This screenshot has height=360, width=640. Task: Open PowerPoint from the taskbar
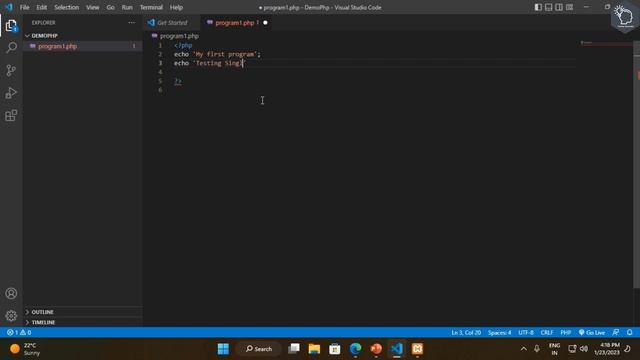(376, 349)
